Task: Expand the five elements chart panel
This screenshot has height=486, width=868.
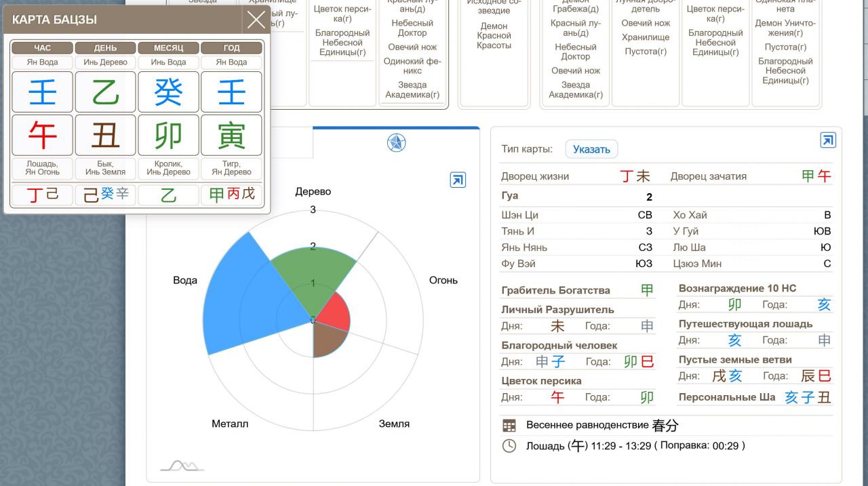Action: point(458,180)
